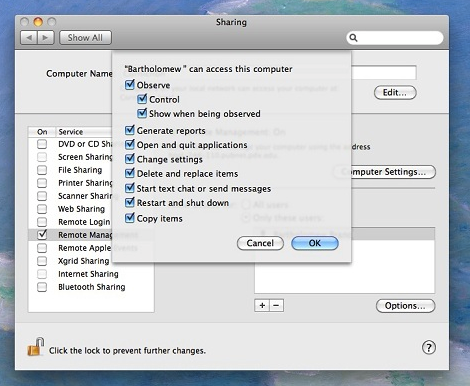This screenshot has height=386, width=470.
Task: Enable DVD or CD Sharing service
Action: click(x=42, y=144)
